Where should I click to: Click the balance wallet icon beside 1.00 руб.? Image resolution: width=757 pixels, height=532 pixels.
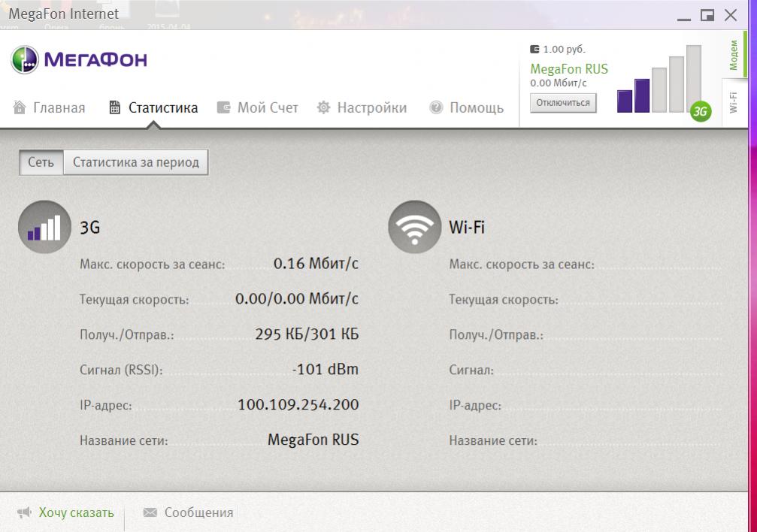(x=534, y=49)
